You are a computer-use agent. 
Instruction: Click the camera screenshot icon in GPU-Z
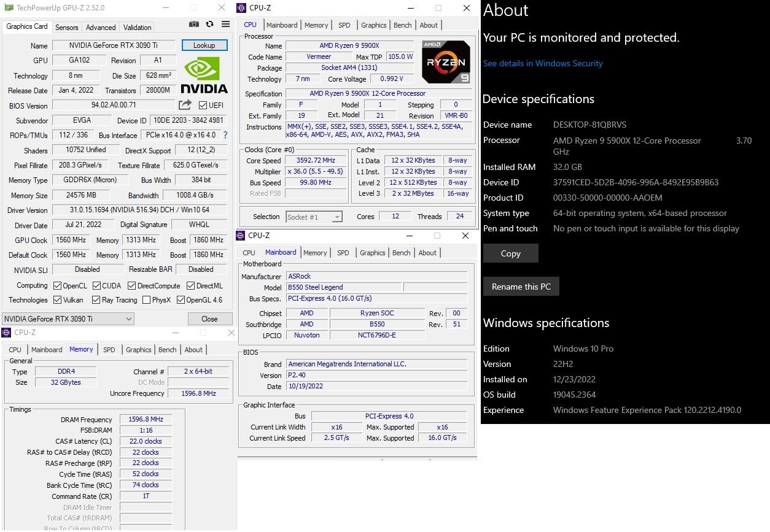tap(194, 23)
